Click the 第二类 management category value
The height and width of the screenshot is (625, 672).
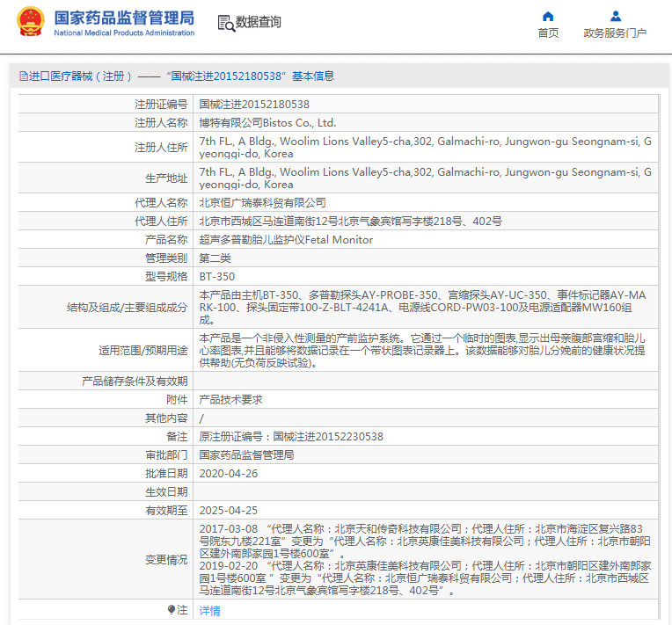(215, 258)
